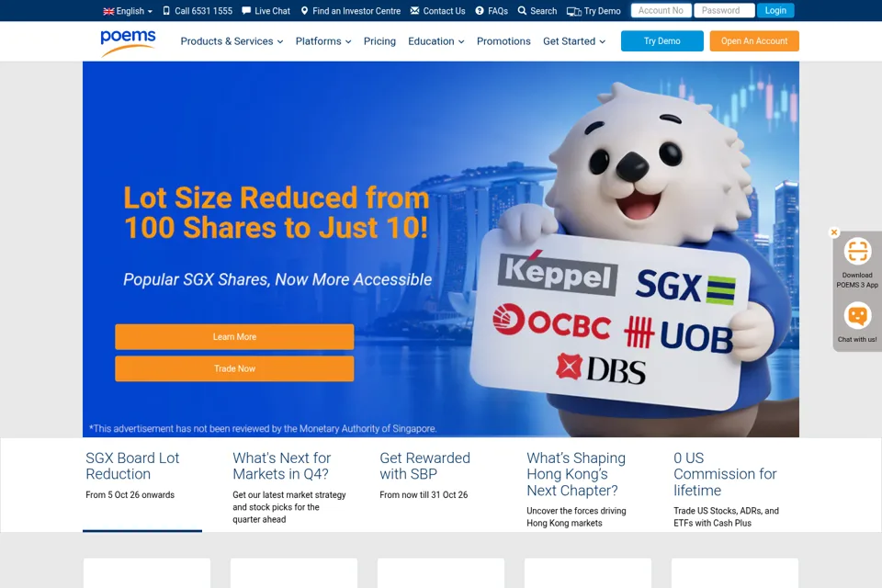The image size is (882, 588).
Task: Click the UK flag language icon
Action: coord(108,11)
